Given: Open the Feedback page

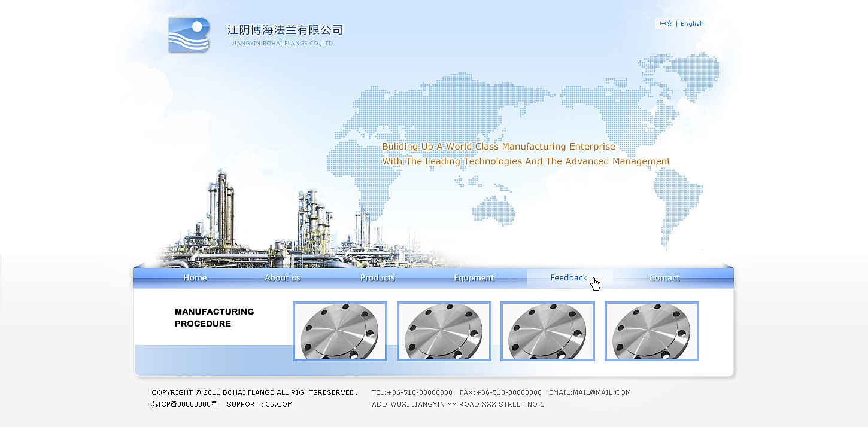Looking at the screenshot, I should pyautogui.click(x=569, y=278).
